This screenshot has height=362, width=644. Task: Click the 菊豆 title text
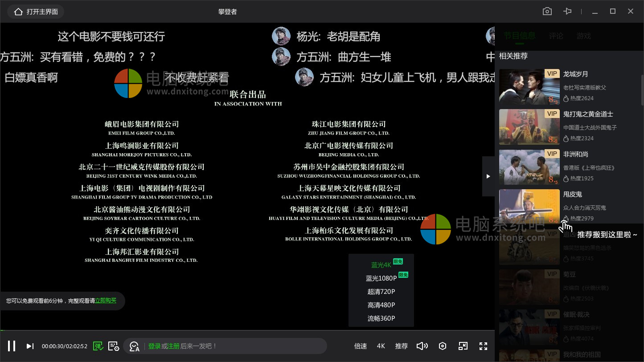click(x=570, y=274)
